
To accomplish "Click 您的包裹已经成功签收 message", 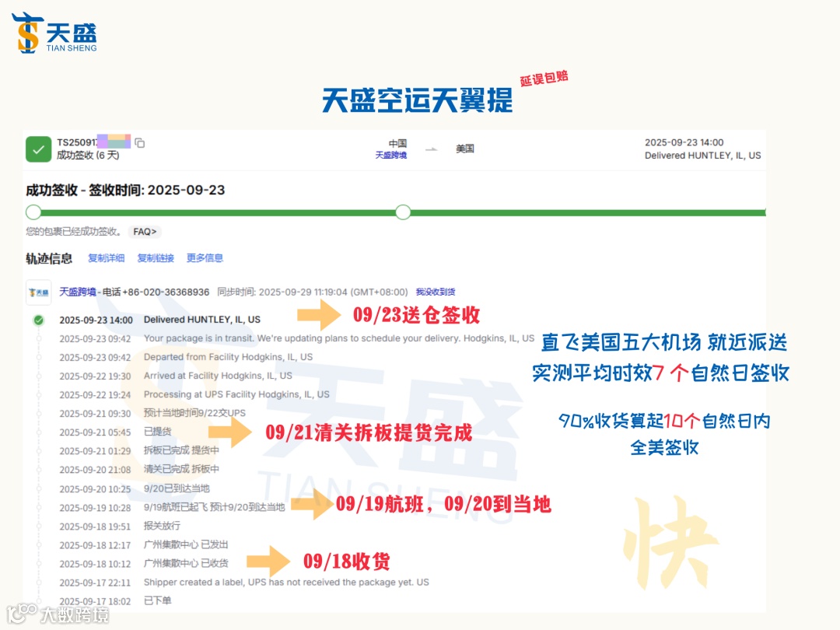I will point(74,232).
